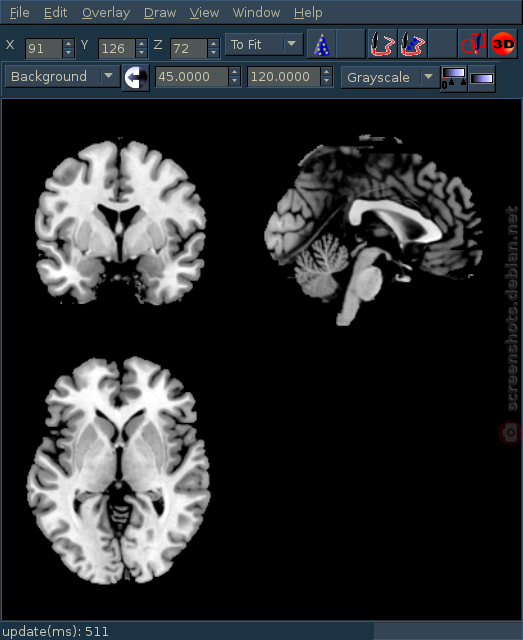The height and width of the screenshot is (640, 523).
Task: Expand the To Fit zoom dropdown
Action: [x=264, y=44]
